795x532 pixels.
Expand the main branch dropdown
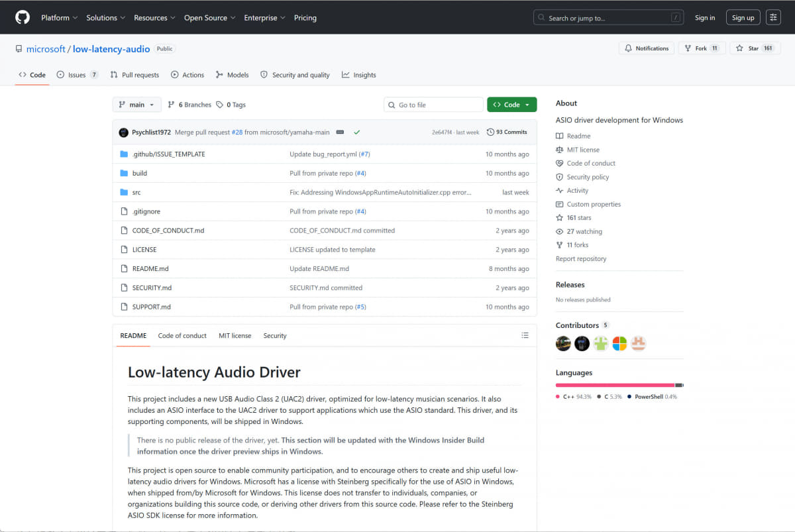tap(136, 105)
